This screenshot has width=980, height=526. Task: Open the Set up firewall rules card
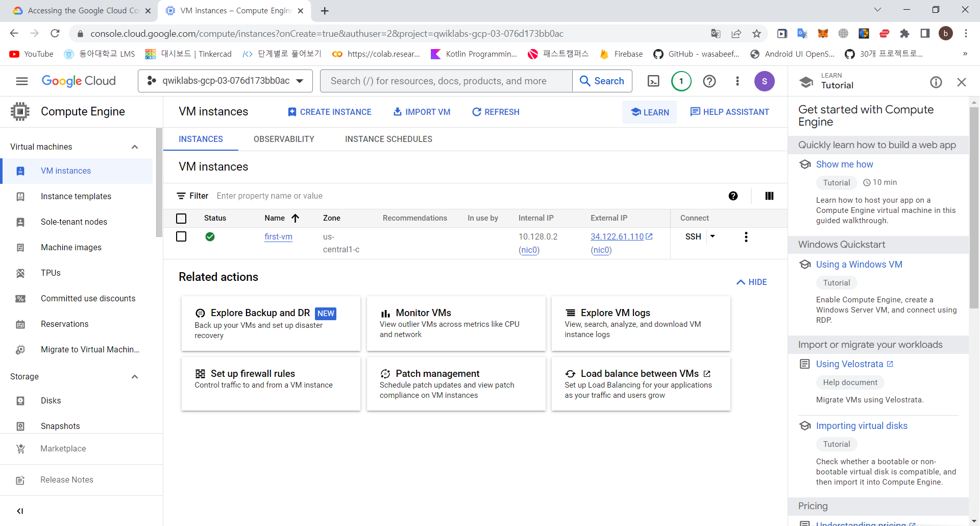click(x=271, y=384)
